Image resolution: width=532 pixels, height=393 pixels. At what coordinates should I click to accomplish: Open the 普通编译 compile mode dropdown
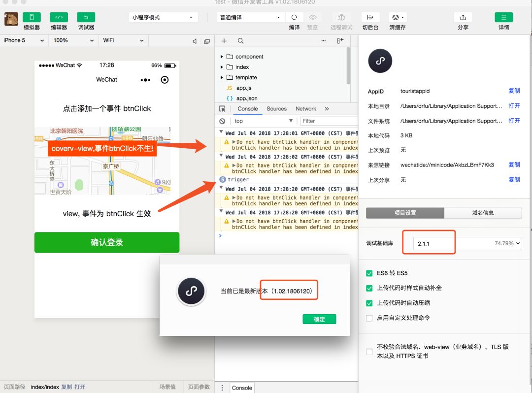click(x=250, y=17)
